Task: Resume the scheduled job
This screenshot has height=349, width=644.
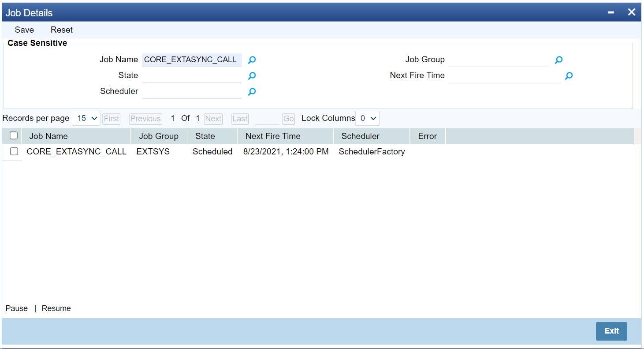Action: (56, 308)
